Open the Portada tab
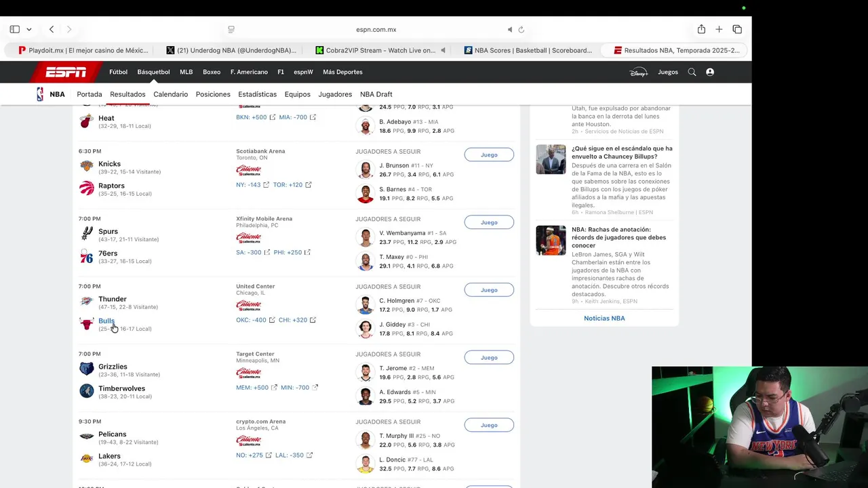Screen dimensions: 868x488 pyautogui.click(x=90, y=94)
